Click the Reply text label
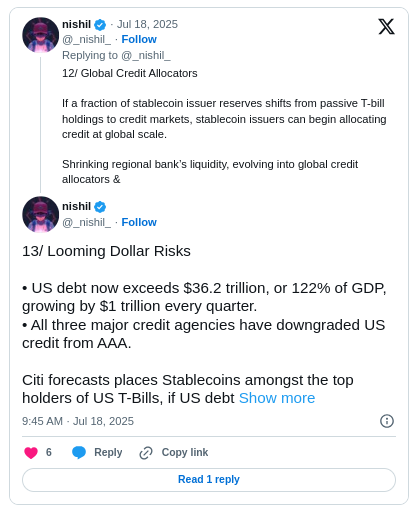Viewport: 415px width, 517px height. click(108, 452)
